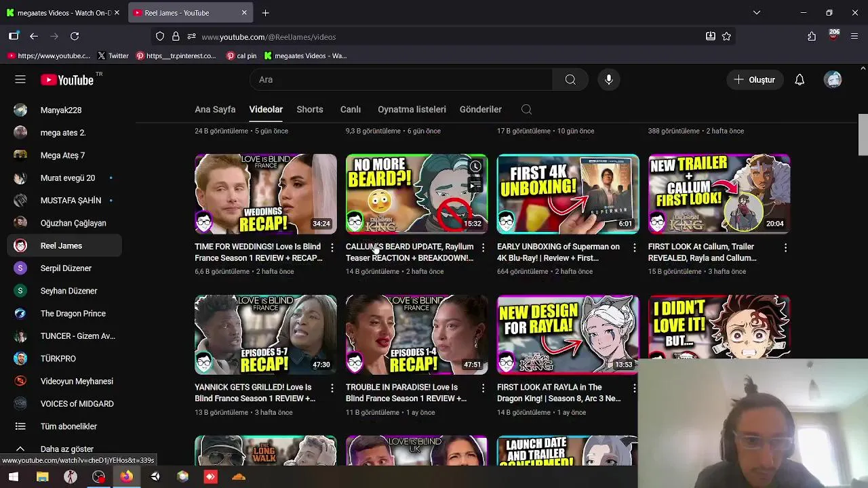Click Watch Later clock on Beard thumbnail
The width and height of the screenshot is (868, 488).
[x=475, y=167]
